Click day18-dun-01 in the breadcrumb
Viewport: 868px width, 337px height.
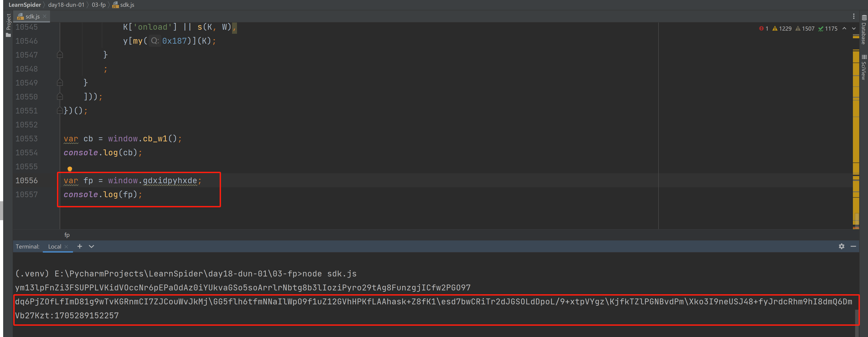pos(66,5)
